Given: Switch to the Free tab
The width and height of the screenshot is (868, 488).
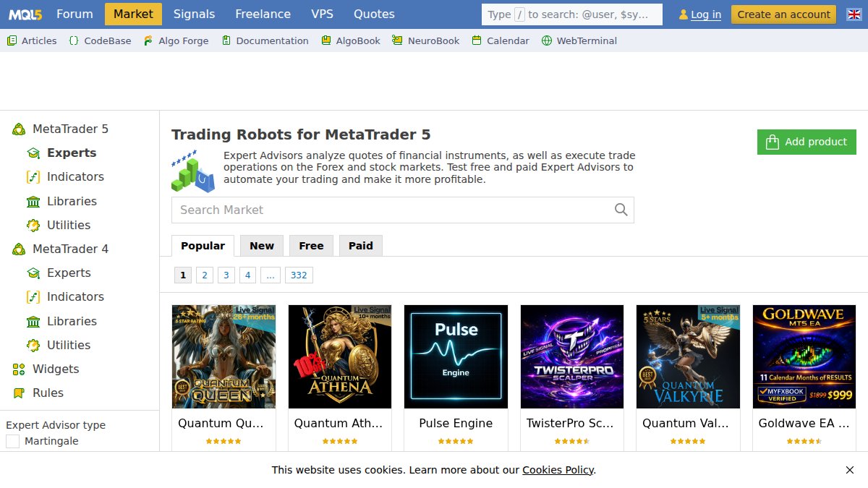Looking at the screenshot, I should click(311, 246).
